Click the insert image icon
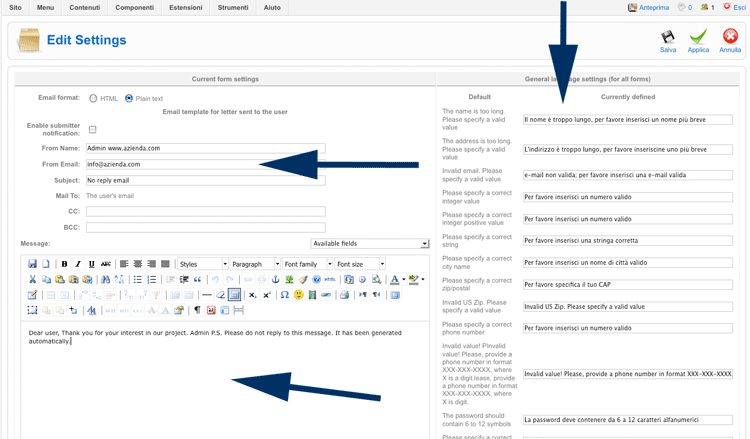 point(289,279)
